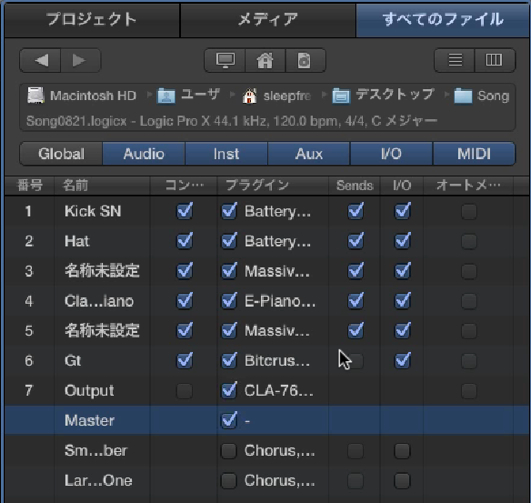Toggle the MIDI filter button

click(474, 154)
